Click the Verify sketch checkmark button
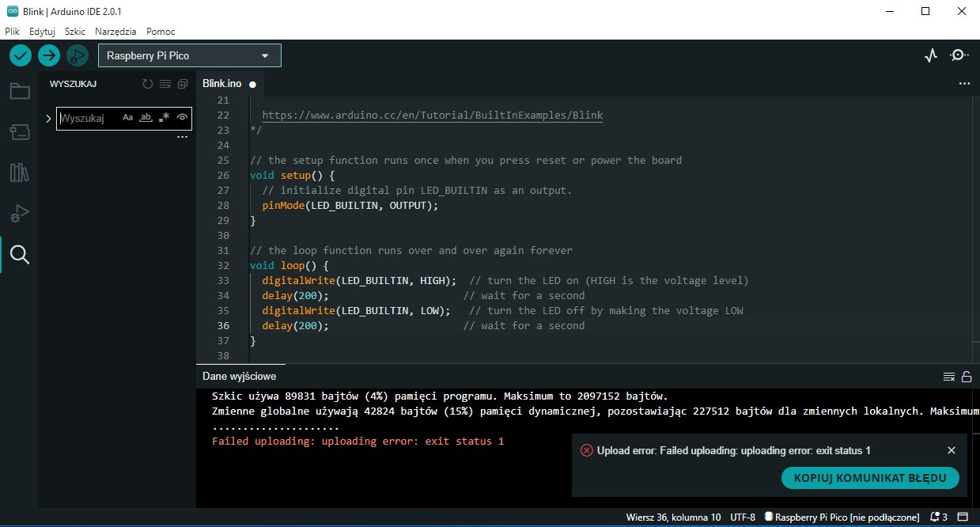 [21, 55]
